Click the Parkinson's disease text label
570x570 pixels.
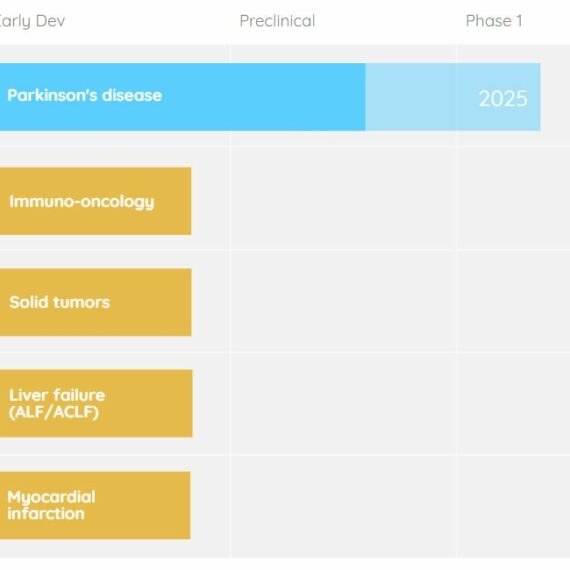[85, 95]
